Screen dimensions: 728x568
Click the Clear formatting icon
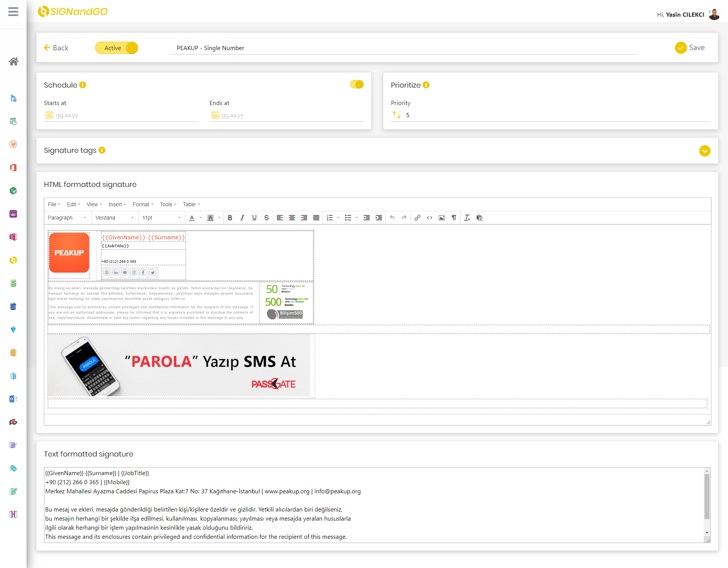(x=467, y=218)
